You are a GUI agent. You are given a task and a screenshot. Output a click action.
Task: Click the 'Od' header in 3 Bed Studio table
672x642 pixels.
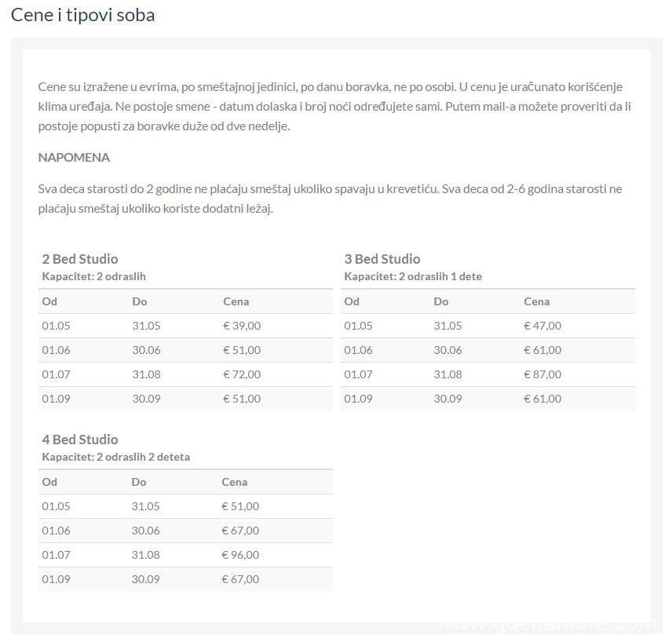pyautogui.click(x=352, y=301)
